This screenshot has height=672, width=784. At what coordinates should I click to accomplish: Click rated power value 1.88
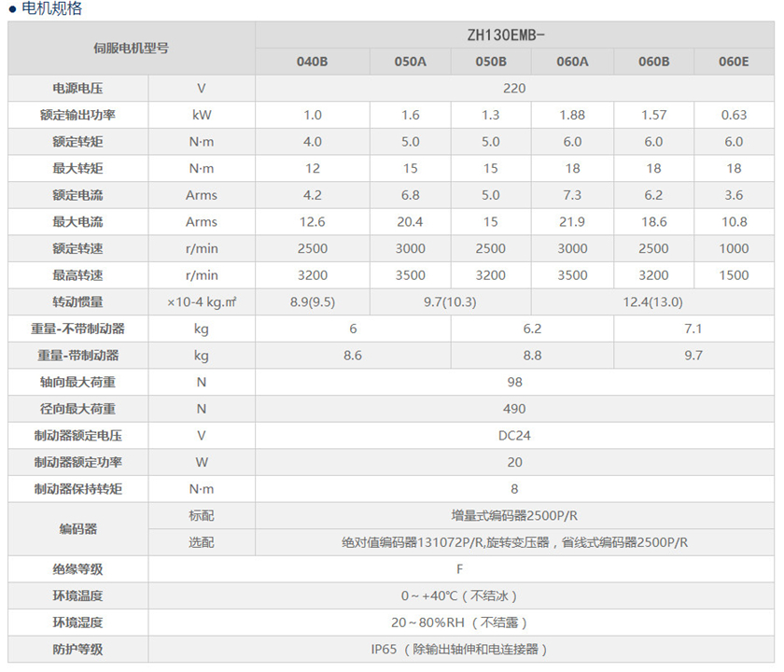coord(572,116)
